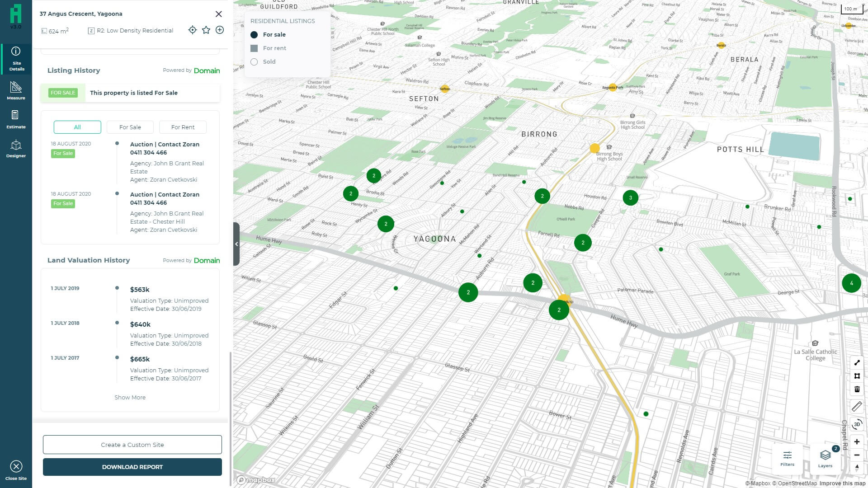Click the John B Grant Real Estate listing title
This screenshot has width=868, height=488.
[165, 148]
